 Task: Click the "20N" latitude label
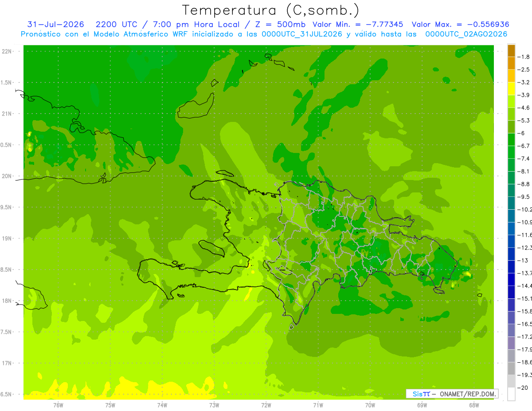point(8,176)
